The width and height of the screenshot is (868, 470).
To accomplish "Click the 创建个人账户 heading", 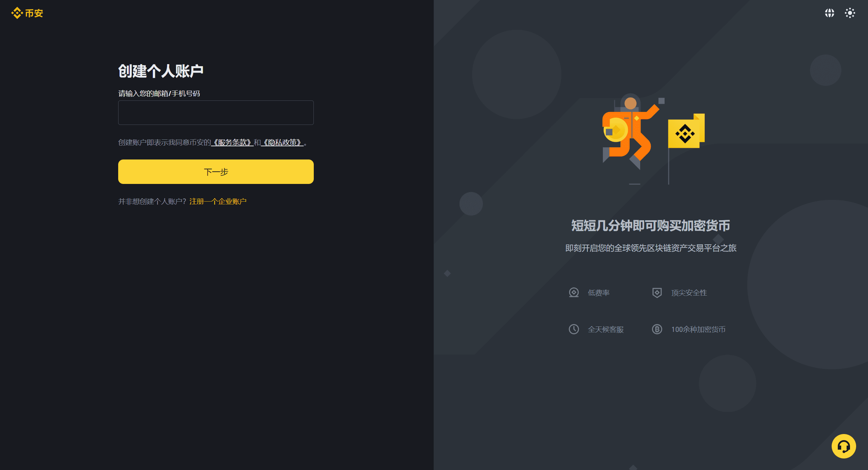I will [x=161, y=71].
